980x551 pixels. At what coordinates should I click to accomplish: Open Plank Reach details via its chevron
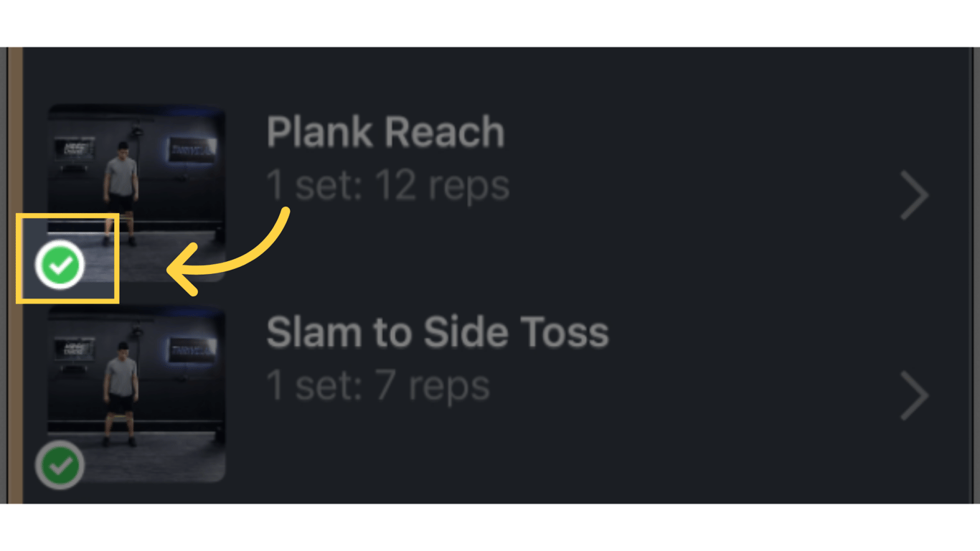[915, 195]
